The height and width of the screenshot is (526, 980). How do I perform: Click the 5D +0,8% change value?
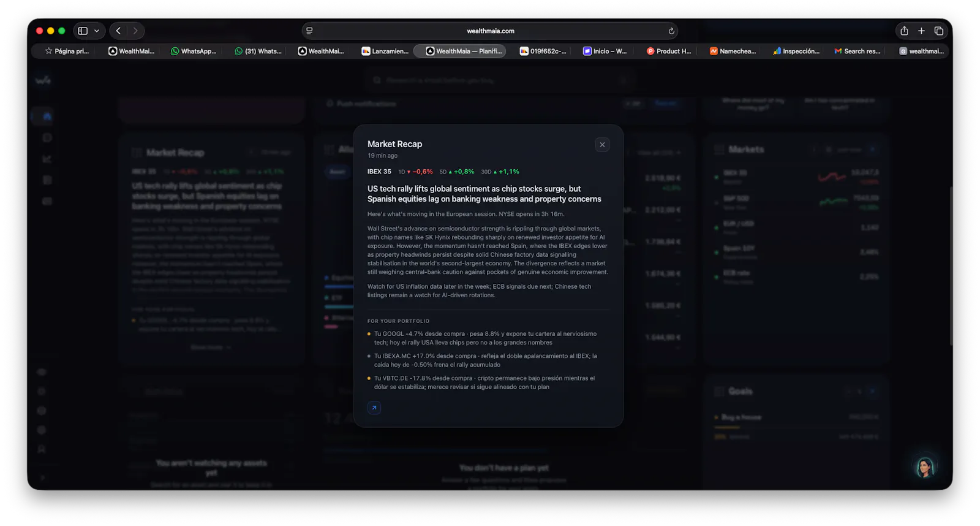tap(457, 172)
